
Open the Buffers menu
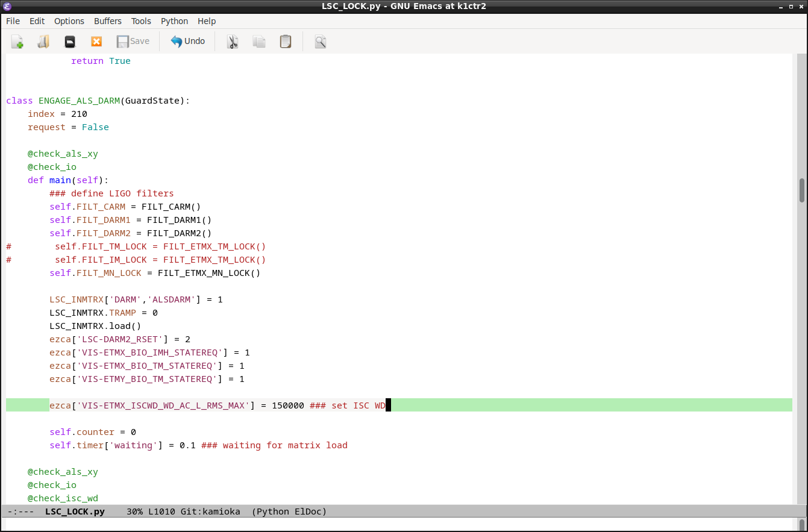(x=108, y=21)
